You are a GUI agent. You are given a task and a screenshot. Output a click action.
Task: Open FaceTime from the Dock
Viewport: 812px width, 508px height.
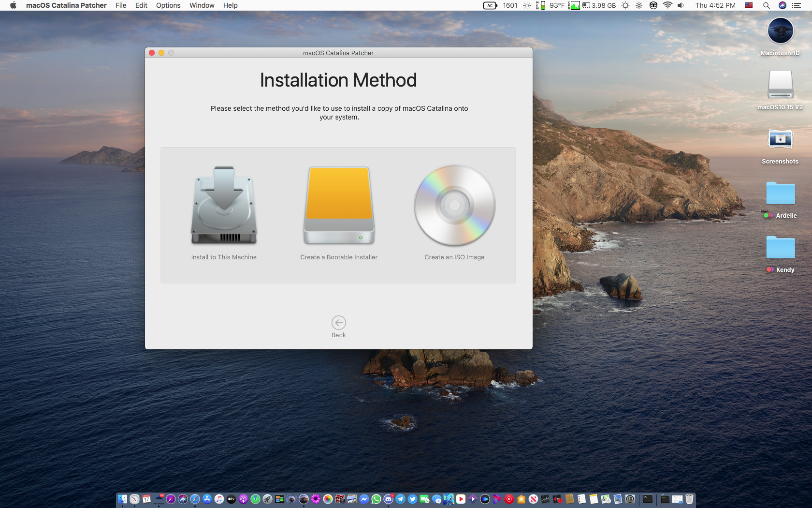pyautogui.click(x=424, y=499)
